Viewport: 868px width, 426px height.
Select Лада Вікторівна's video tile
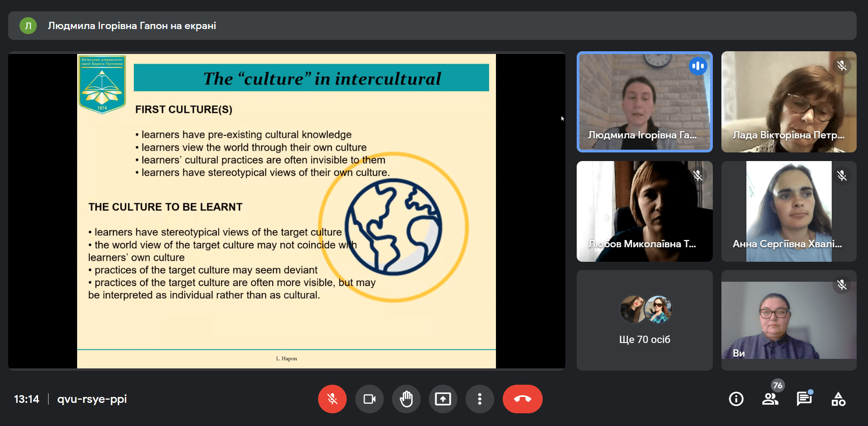(789, 102)
